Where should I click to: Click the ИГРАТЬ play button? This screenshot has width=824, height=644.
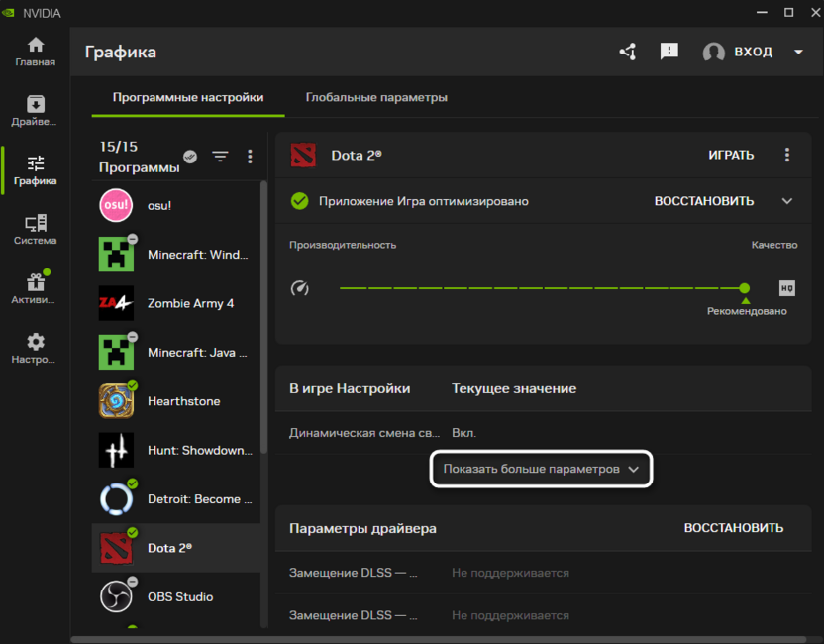click(x=731, y=156)
